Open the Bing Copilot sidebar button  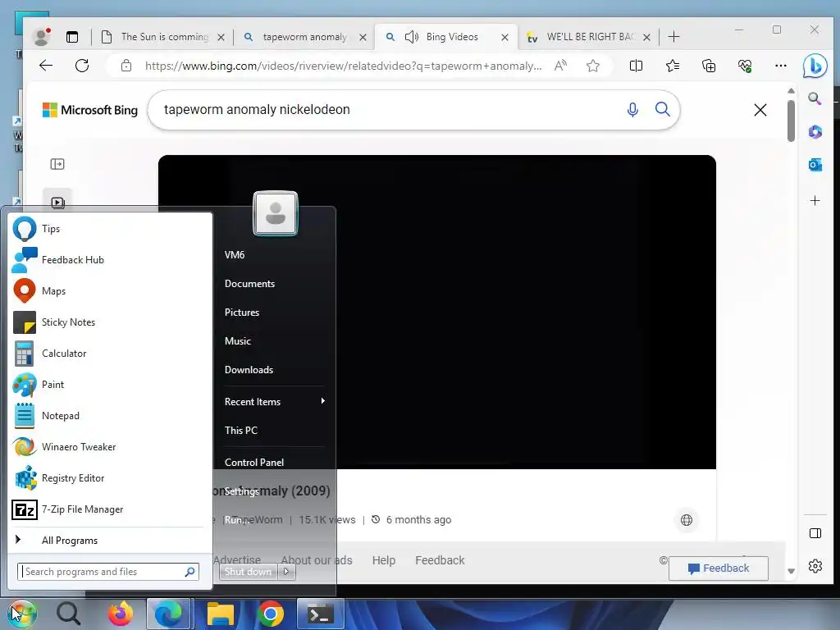pos(815,66)
